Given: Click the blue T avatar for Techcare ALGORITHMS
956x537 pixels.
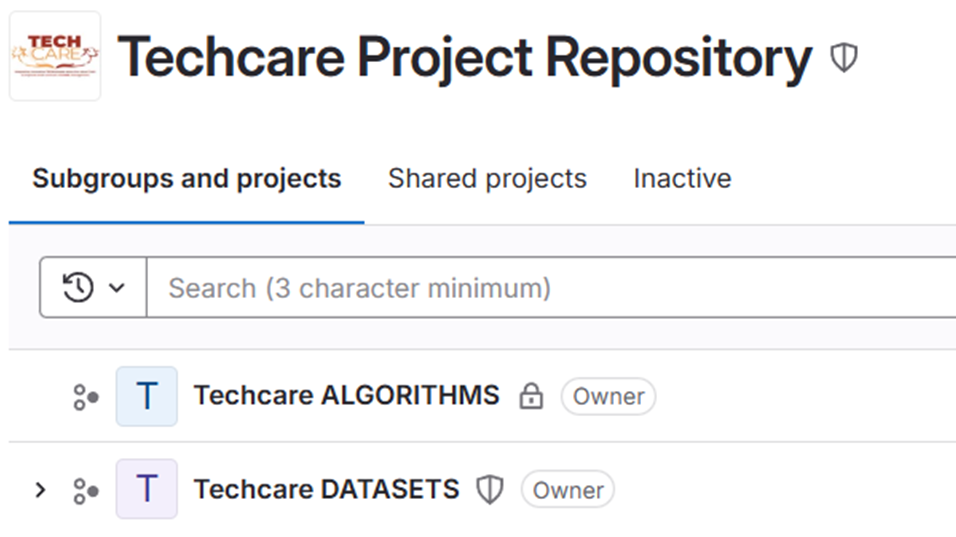Looking at the screenshot, I should tap(147, 397).
